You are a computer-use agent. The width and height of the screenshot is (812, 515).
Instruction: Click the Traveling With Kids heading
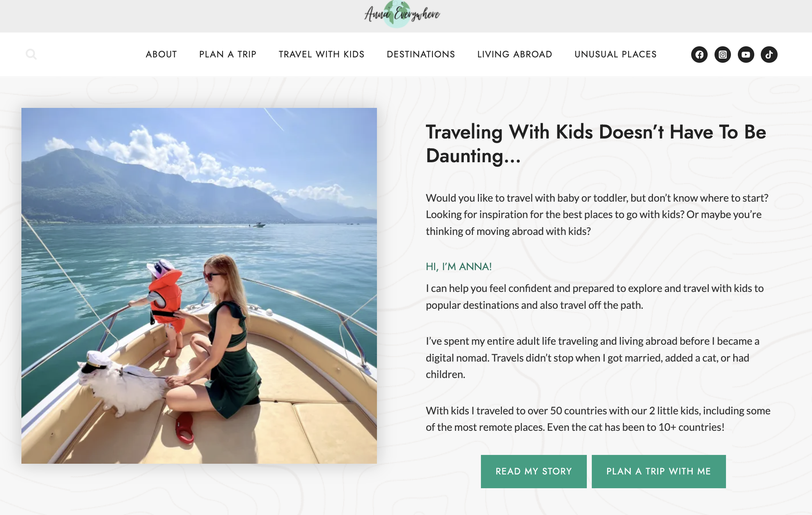596,144
